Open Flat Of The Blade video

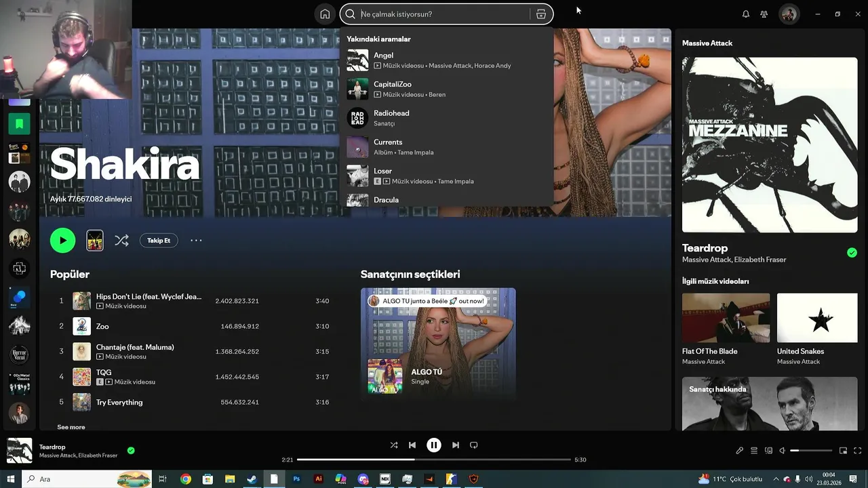[x=726, y=329]
